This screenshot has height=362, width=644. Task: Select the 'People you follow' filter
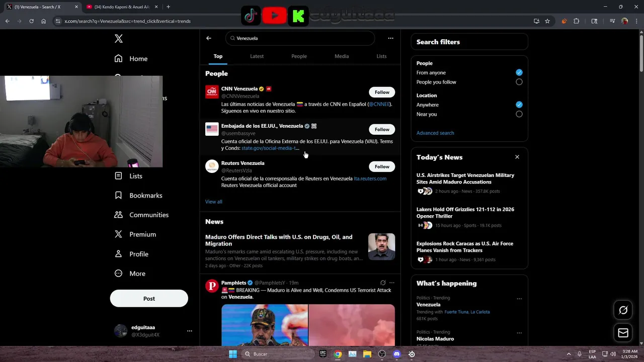point(519,82)
